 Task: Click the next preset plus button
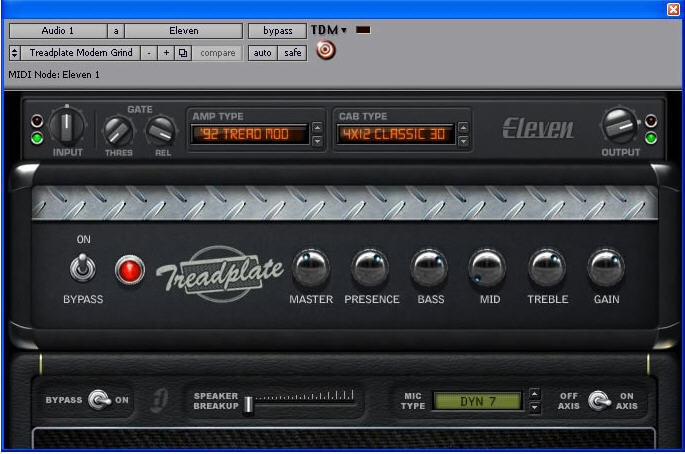click(x=166, y=53)
